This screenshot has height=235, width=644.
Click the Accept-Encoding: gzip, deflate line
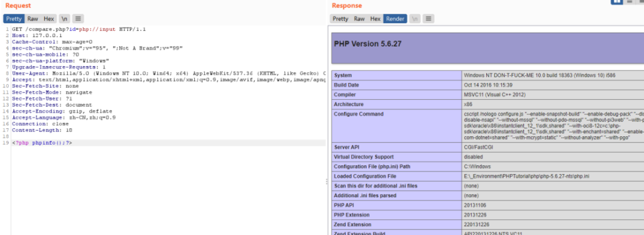pos(62,111)
